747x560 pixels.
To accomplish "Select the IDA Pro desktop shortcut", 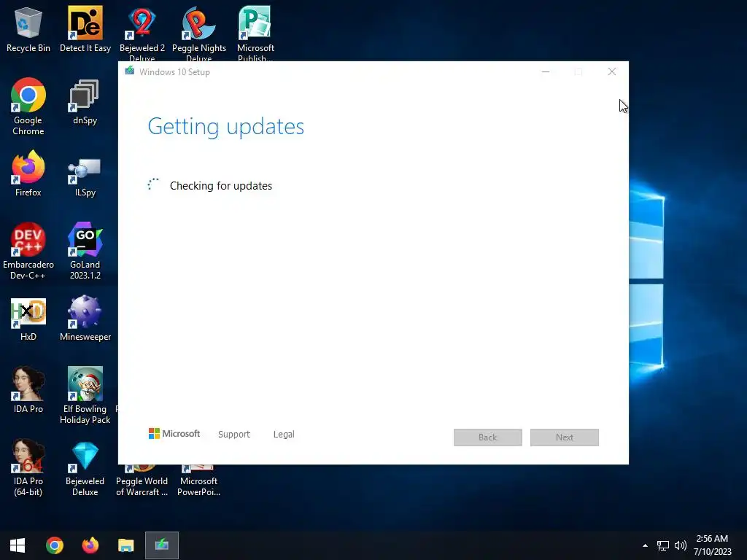I will tap(28, 391).
